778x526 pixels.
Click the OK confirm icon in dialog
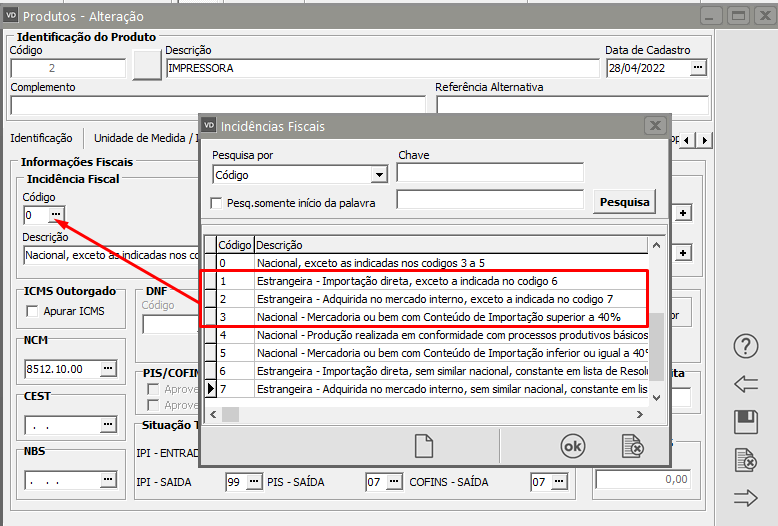tap(572, 447)
